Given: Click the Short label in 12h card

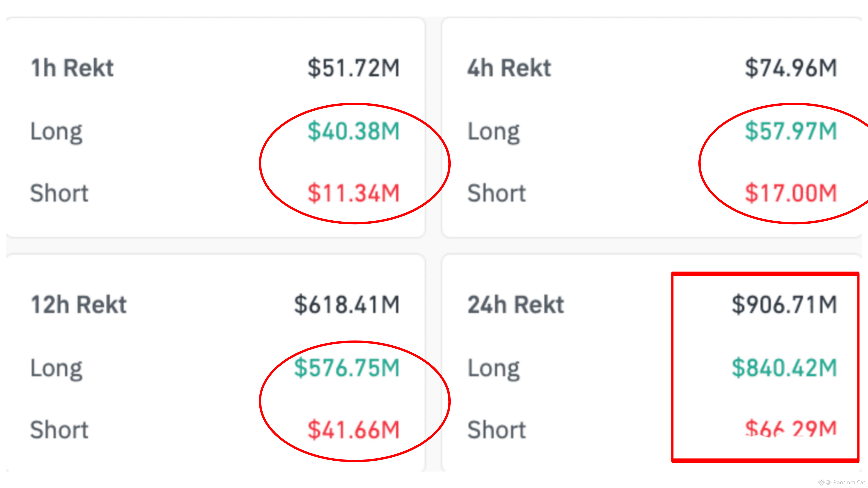Looking at the screenshot, I should click(x=59, y=430).
